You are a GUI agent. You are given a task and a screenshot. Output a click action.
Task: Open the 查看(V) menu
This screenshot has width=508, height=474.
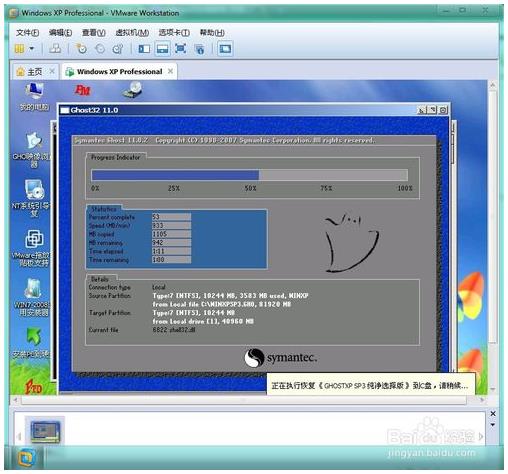pos(94,32)
